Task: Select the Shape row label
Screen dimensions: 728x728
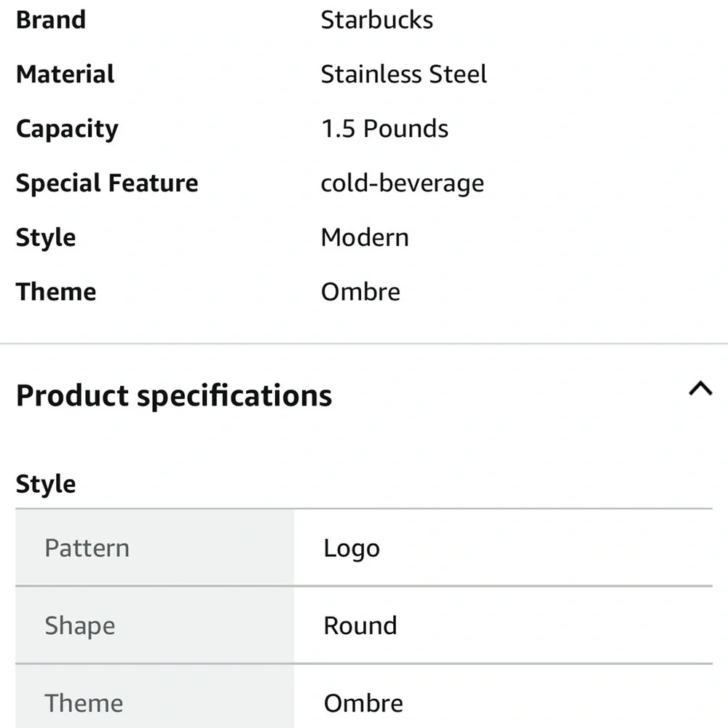Action: coord(80,626)
